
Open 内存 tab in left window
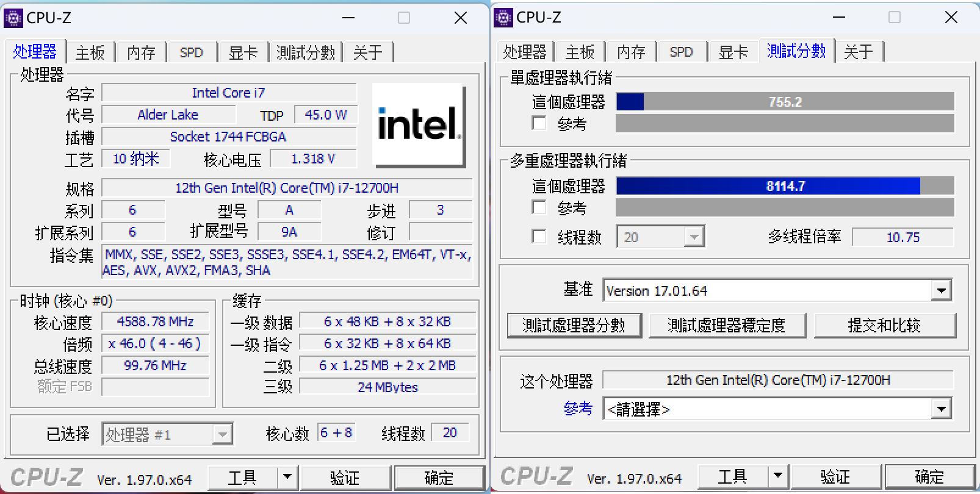click(141, 52)
